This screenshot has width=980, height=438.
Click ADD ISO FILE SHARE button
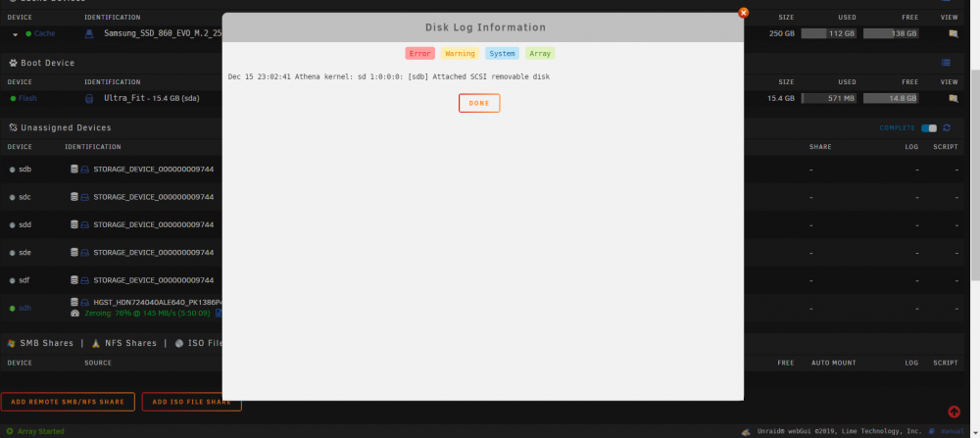point(191,402)
